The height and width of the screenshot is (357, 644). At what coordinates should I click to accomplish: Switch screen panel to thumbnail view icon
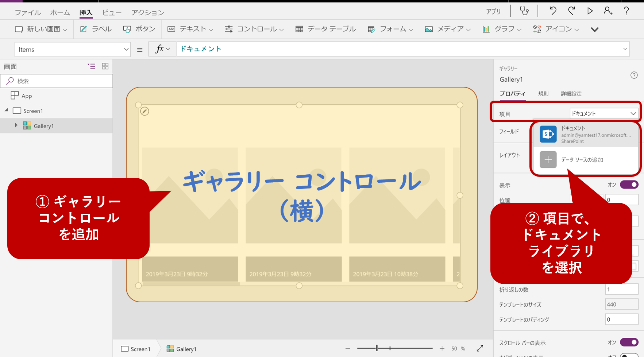[x=105, y=66]
